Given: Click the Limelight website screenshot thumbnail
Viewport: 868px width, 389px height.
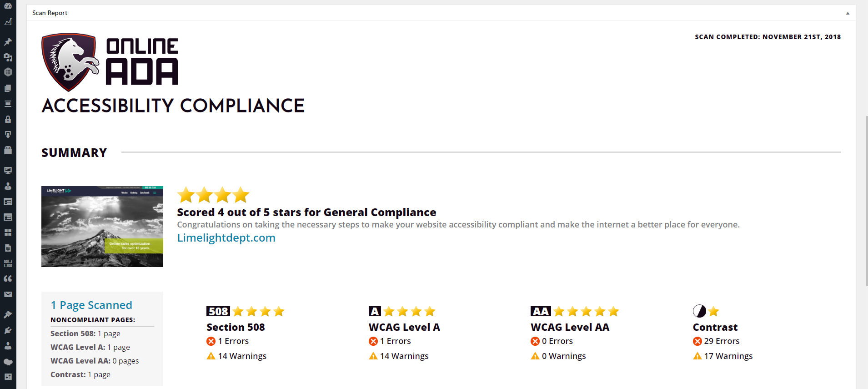Looking at the screenshot, I should tap(102, 227).
